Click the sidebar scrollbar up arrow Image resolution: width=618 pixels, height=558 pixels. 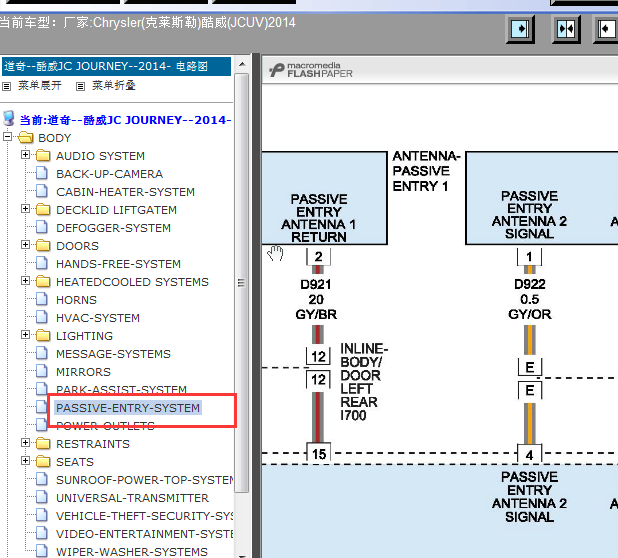point(242,64)
